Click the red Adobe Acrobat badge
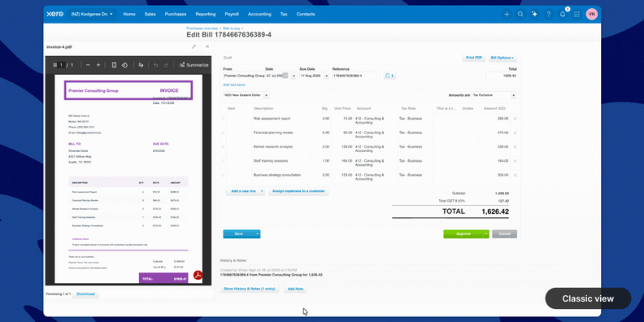644x322 pixels. [198, 275]
